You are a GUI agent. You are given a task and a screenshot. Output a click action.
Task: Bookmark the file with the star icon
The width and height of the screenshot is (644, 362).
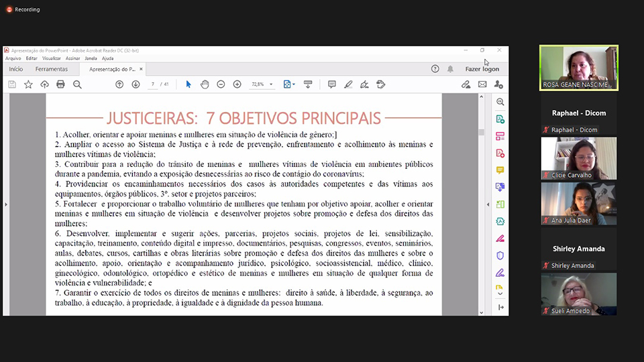pyautogui.click(x=28, y=84)
